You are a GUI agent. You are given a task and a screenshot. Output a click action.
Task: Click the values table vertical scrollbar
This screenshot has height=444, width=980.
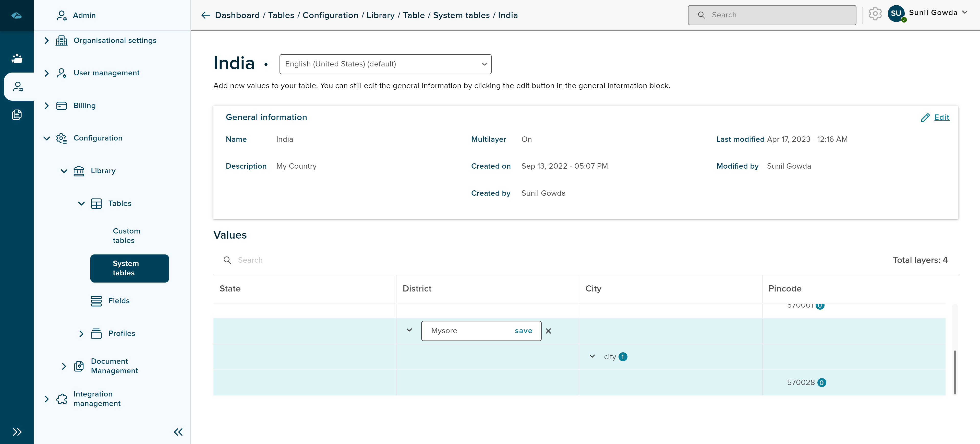954,372
